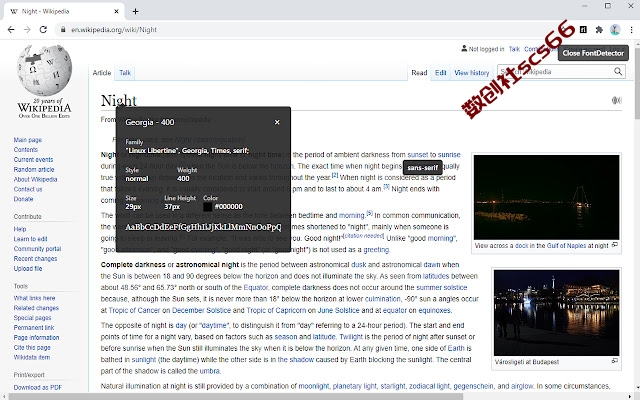The image size is (640, 400).
Task: Follow the Twilight link in the article
Action: [351, 337]
